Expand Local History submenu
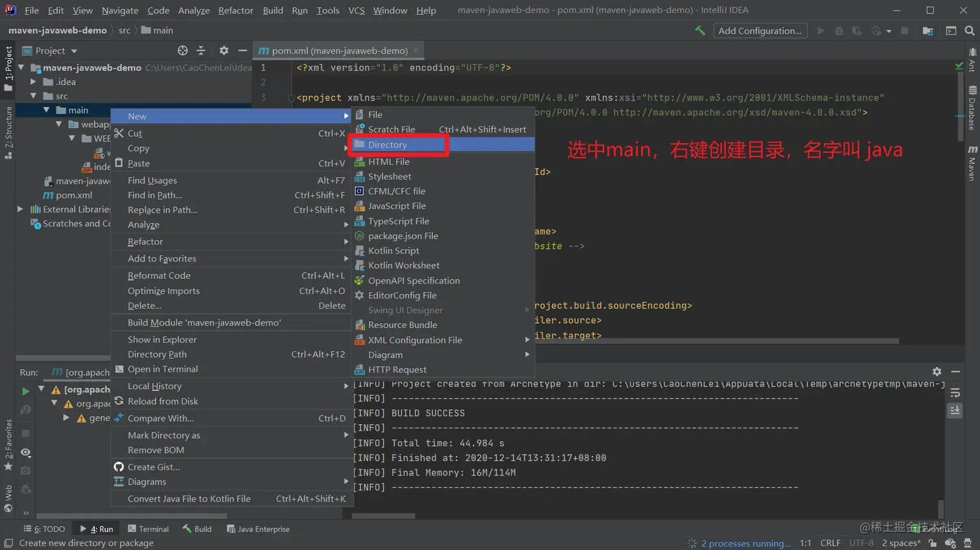This screenshot has width=980, height=550. pyautogui.click(x=231, y=386)
